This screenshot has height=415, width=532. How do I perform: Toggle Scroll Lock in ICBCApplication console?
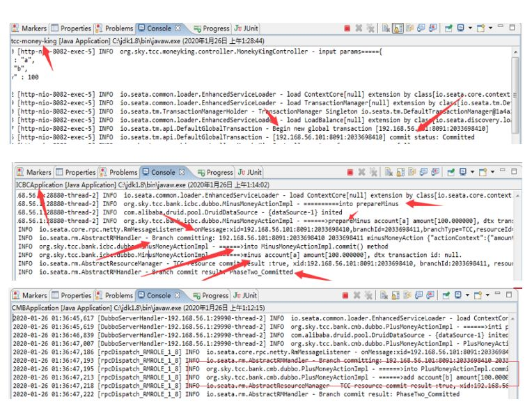pyautogui.click(x=400, y=172)
